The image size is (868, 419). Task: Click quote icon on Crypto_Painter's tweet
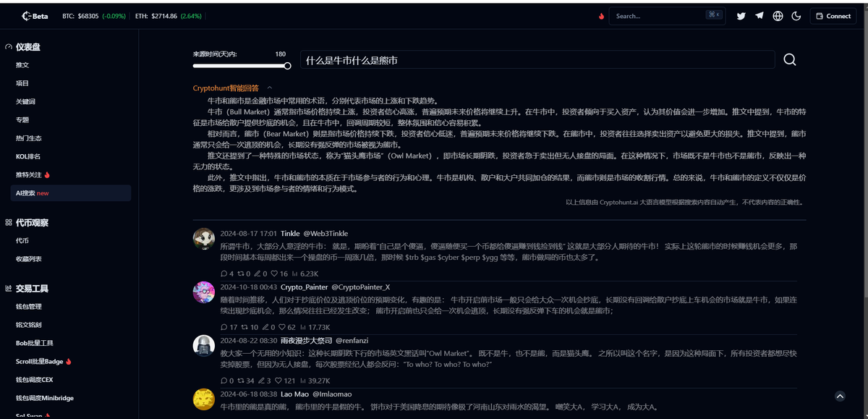pos(265,327)
